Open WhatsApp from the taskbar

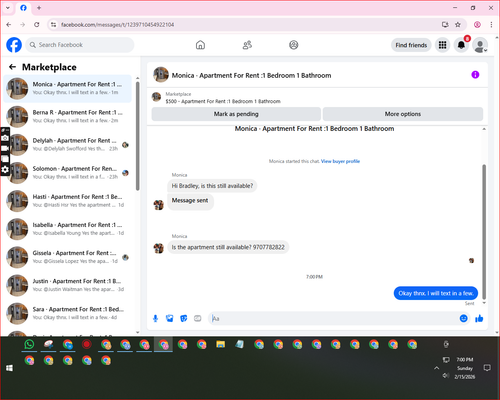(29, 344)
